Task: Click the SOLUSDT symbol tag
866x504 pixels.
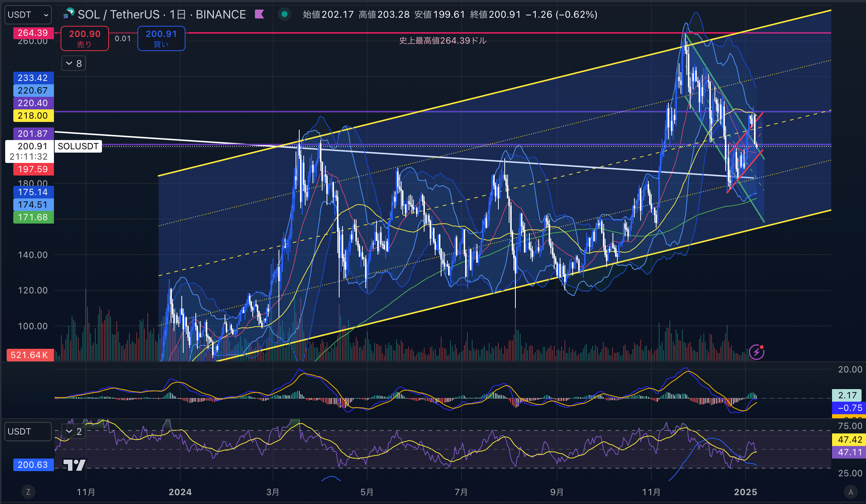Action: [x=78, y=146]
